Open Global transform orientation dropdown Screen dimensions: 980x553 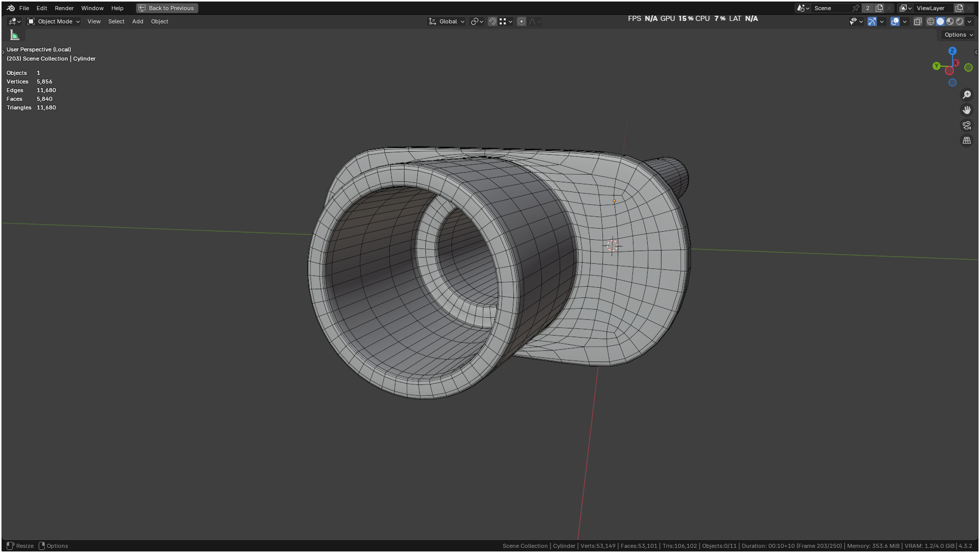click(x=447, y=21)
